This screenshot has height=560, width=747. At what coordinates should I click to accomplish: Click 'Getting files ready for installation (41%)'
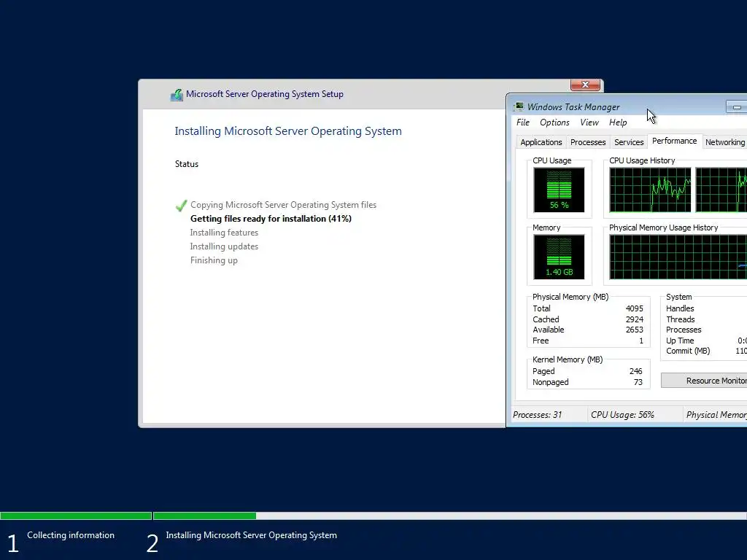coord(271,219)
